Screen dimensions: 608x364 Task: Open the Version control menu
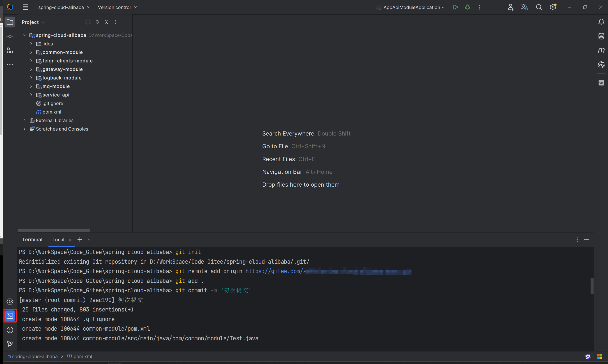(x=117, y=7)
